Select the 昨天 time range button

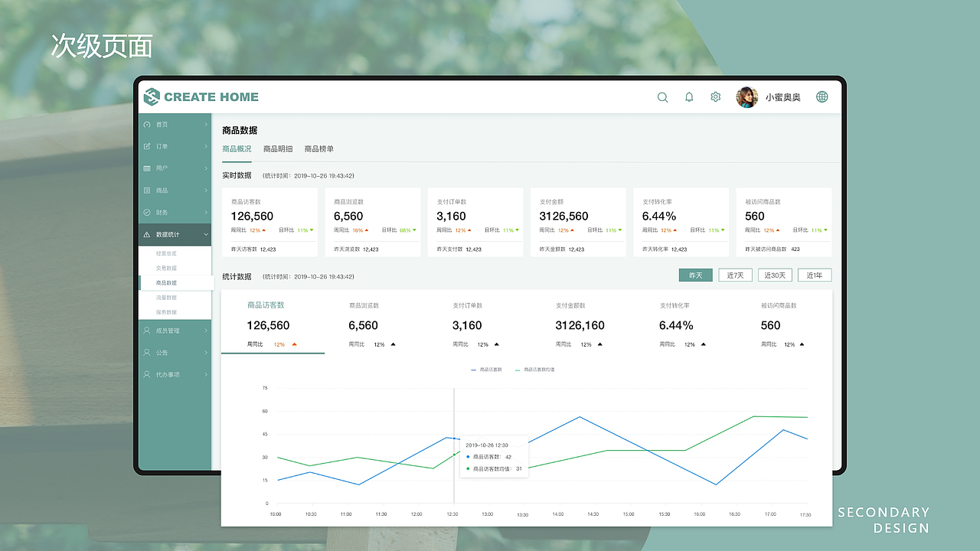(x=696, y=275)
